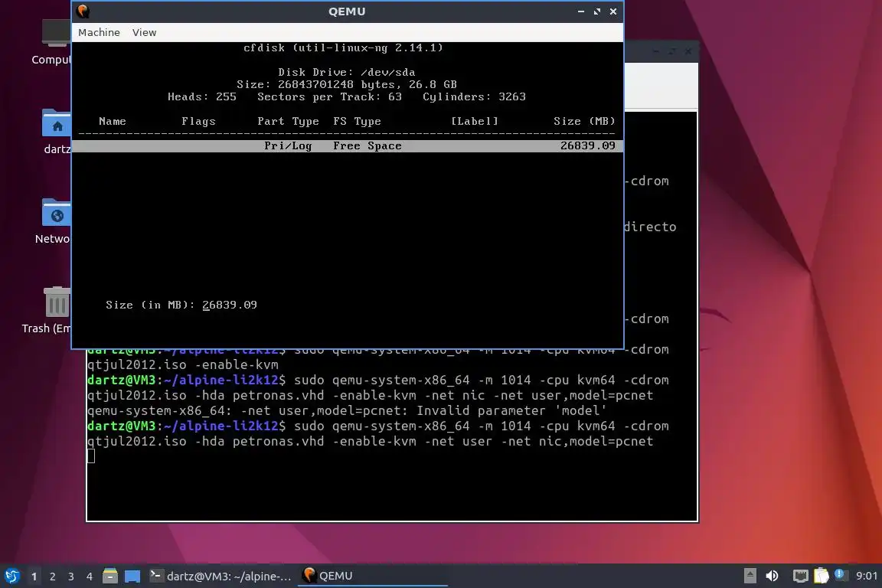Maximize the QEMU window
This screenshot has width=882, height=588.
(x=597, y=11)
